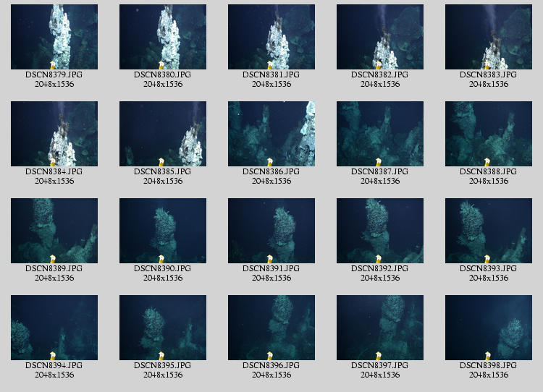Choose the DSCN8385.JPG thumbnail
Screen dimensions: 543x392
(x=163, y=134)
